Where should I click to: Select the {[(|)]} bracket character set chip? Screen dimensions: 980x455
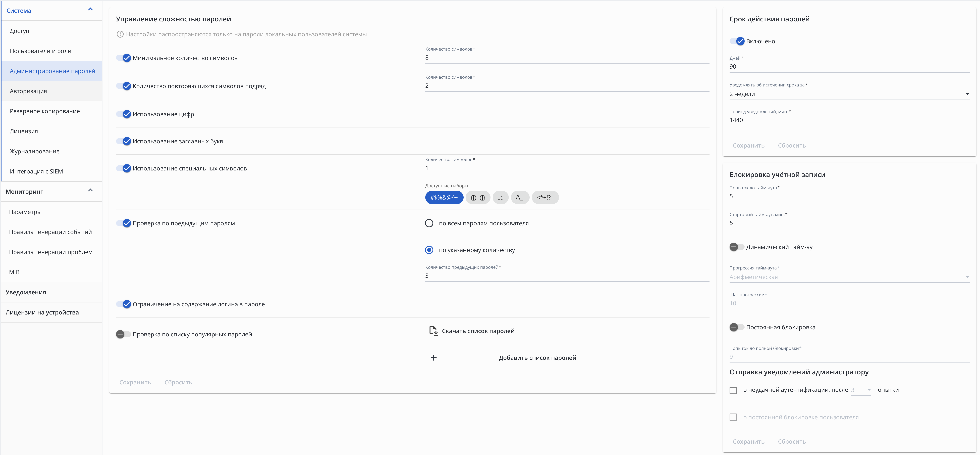(x=477, y=197)
